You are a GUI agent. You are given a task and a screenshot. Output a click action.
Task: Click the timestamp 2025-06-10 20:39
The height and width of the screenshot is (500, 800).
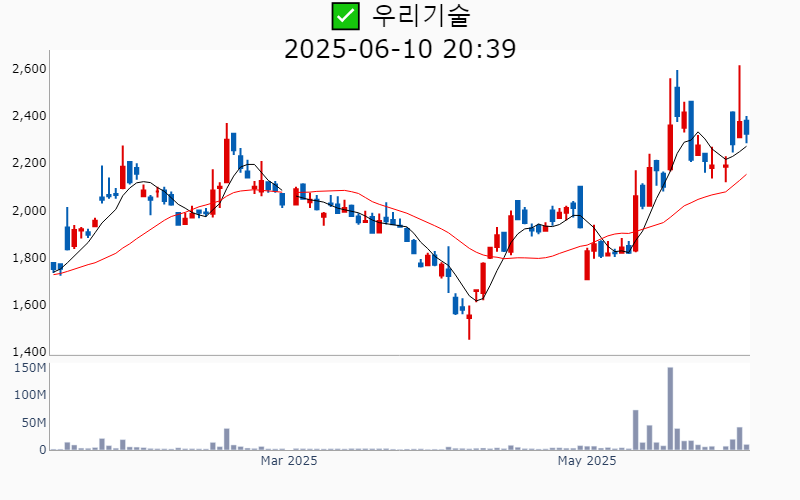coord(400,49)
